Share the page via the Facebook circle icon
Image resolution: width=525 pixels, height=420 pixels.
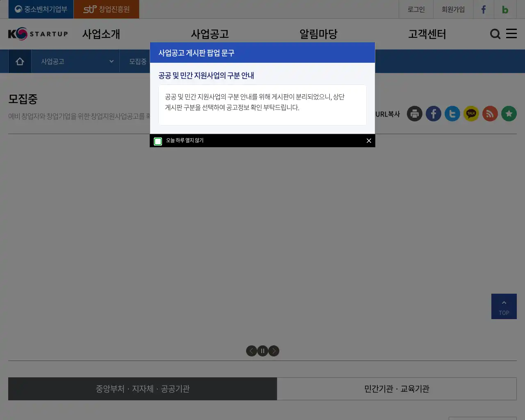point(433,114)
